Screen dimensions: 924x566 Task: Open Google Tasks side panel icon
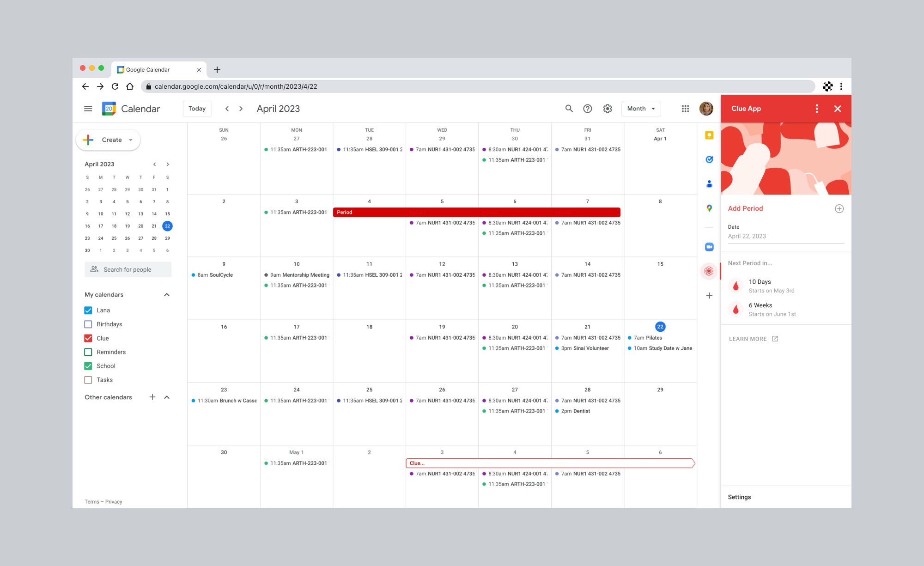pyautogui.click(x=709, y=159)
